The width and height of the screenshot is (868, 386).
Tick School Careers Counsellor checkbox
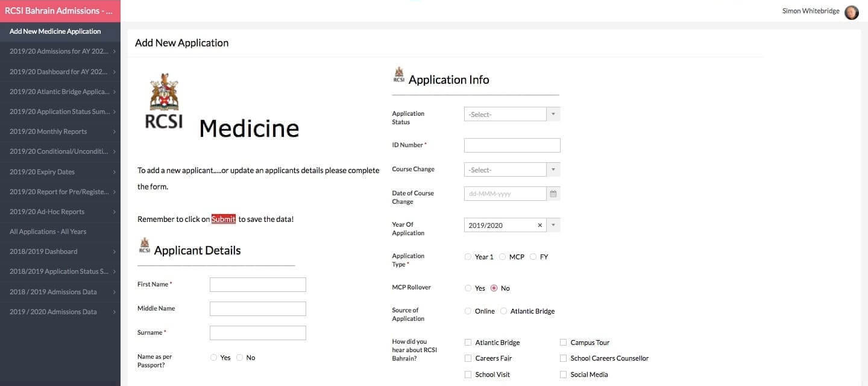(x=563, y=358)
